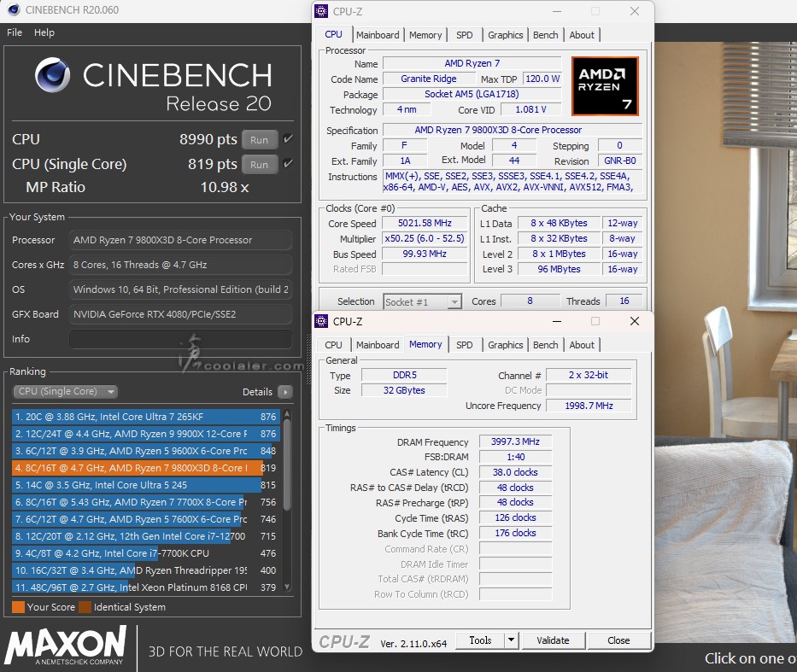797x672 pixels.
Task: Open SPD tab in top CPU-Z window
Action: coord(464,35)
